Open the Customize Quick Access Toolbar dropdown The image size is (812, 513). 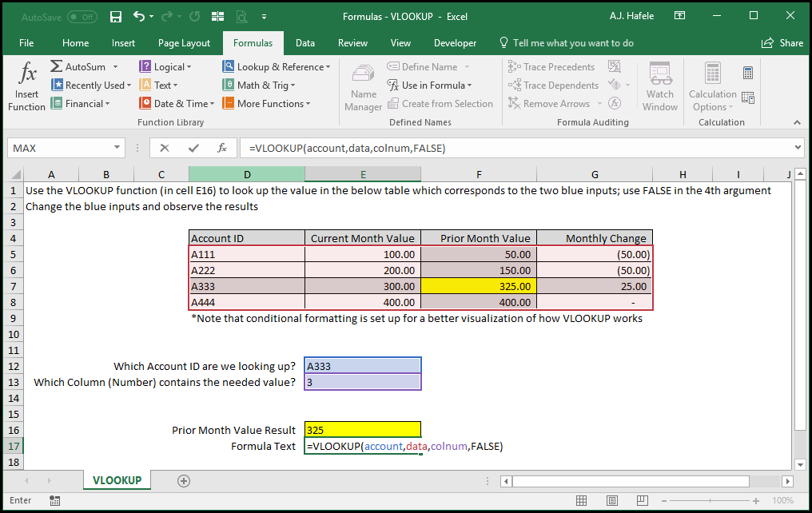264,17
